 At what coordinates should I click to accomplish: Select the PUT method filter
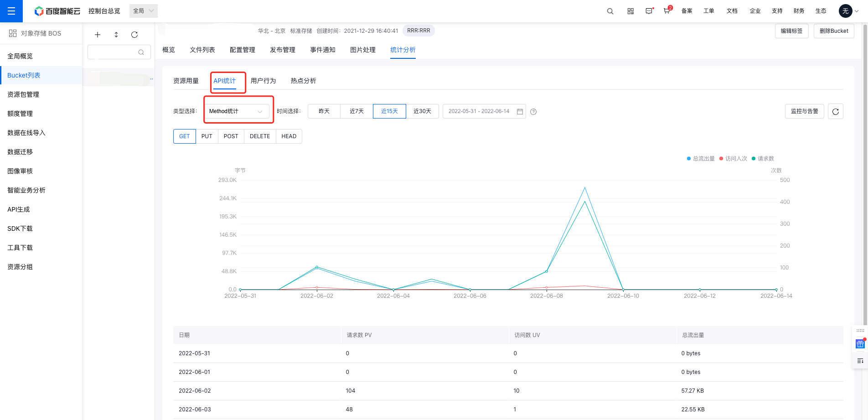click(x=207, y=136)
